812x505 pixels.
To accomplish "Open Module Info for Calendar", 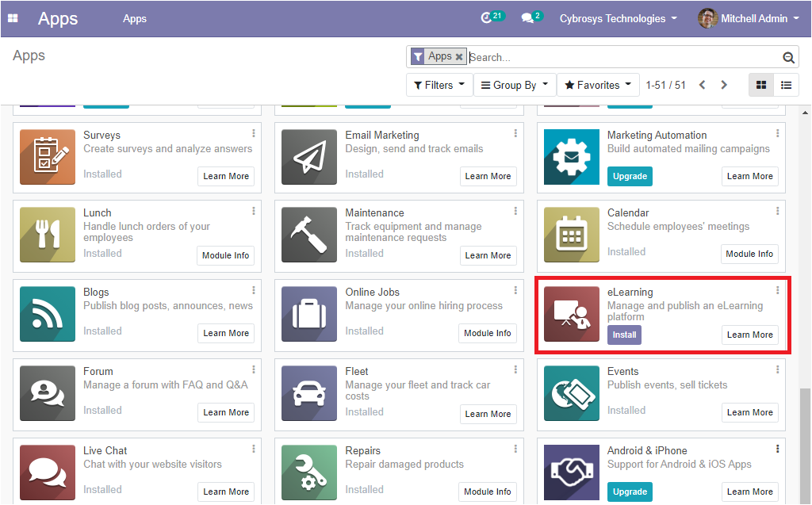I will click(x=749, y=254).
